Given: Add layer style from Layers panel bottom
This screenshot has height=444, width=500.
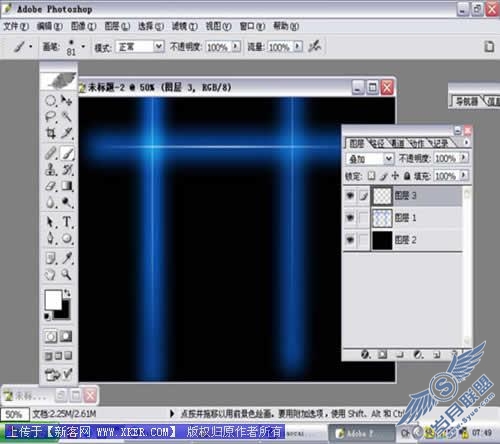Looking at the screenshot, I should click(365, 355).
